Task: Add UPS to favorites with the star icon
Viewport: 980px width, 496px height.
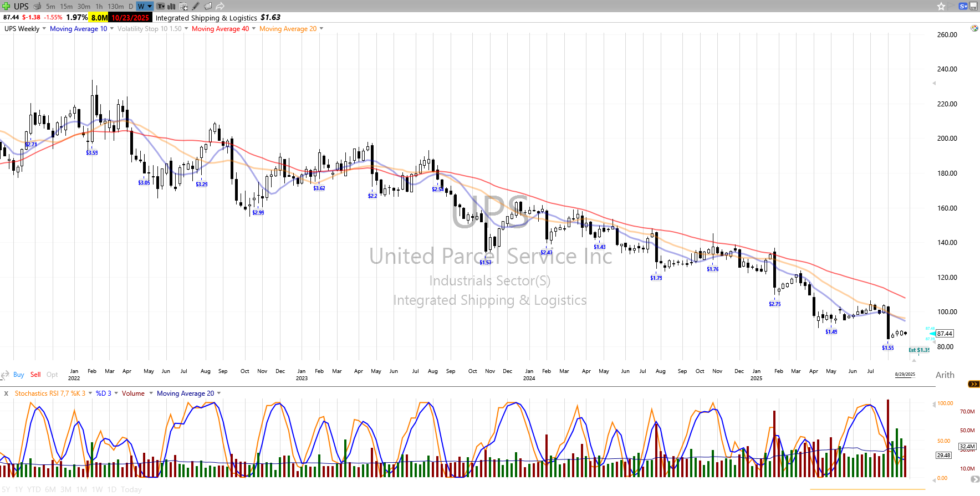Action: (x=941, y=6)
